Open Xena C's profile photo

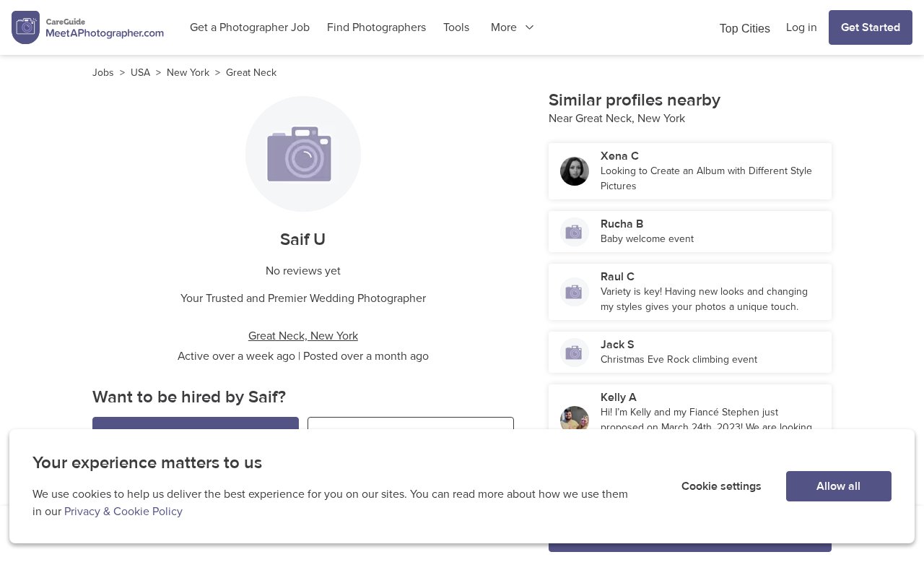(x=575, y=171)
